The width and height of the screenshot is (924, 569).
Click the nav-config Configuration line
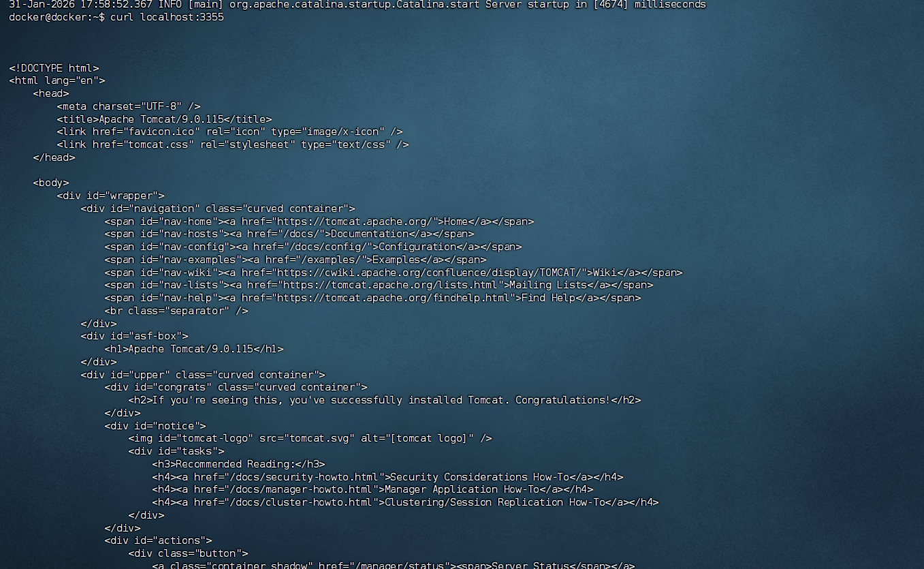point(313,247)
